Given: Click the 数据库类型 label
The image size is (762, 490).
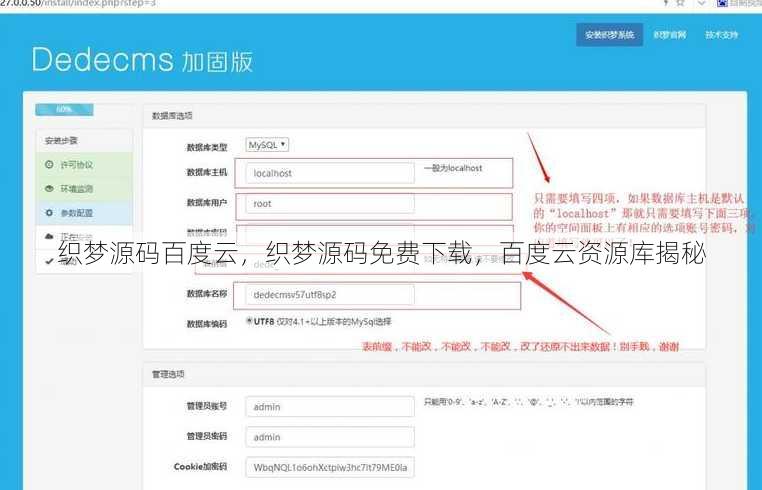Looking at the screenshot, I should click(x=207, y=147).
